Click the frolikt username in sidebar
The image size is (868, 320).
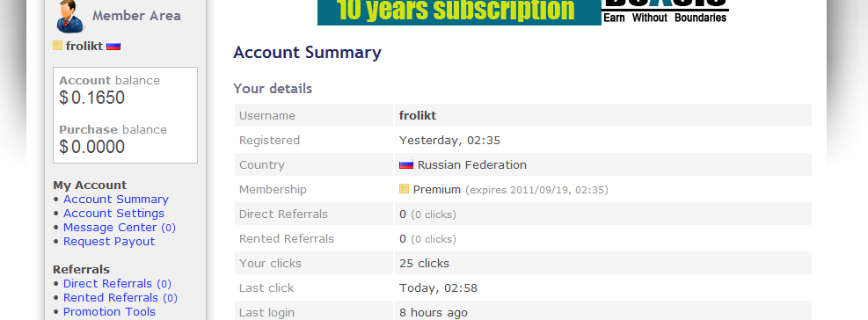84,46
